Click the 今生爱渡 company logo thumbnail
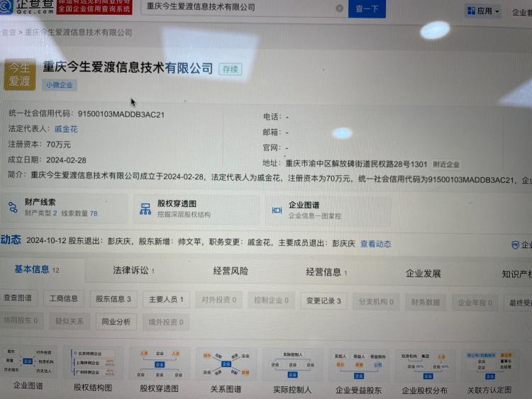 coord(20,74)
